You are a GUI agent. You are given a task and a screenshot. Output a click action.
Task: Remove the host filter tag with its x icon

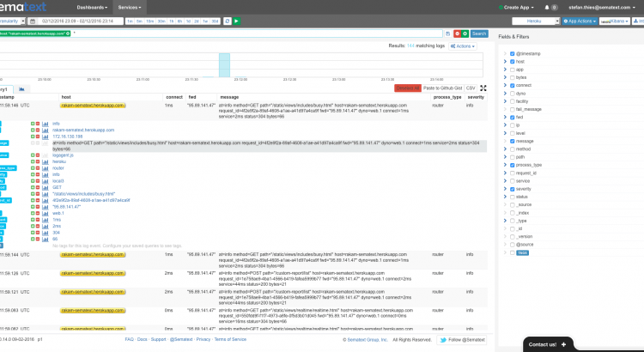68,33
